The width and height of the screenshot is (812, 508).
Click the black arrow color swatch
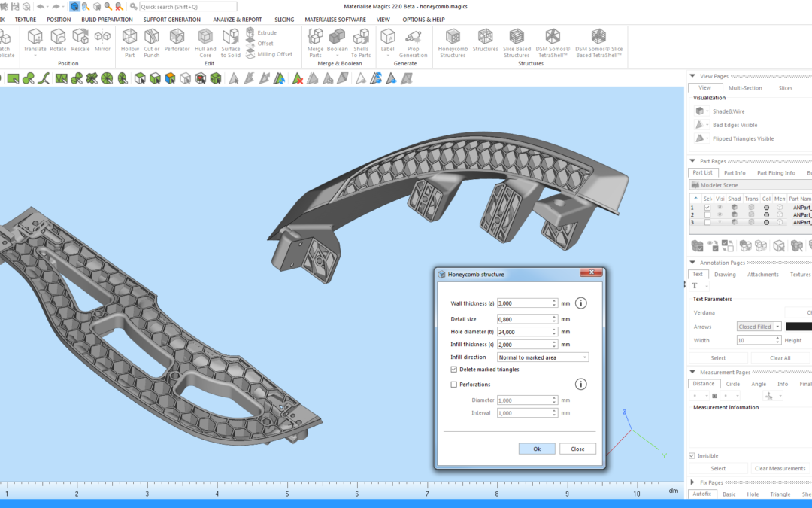(799, 327)
